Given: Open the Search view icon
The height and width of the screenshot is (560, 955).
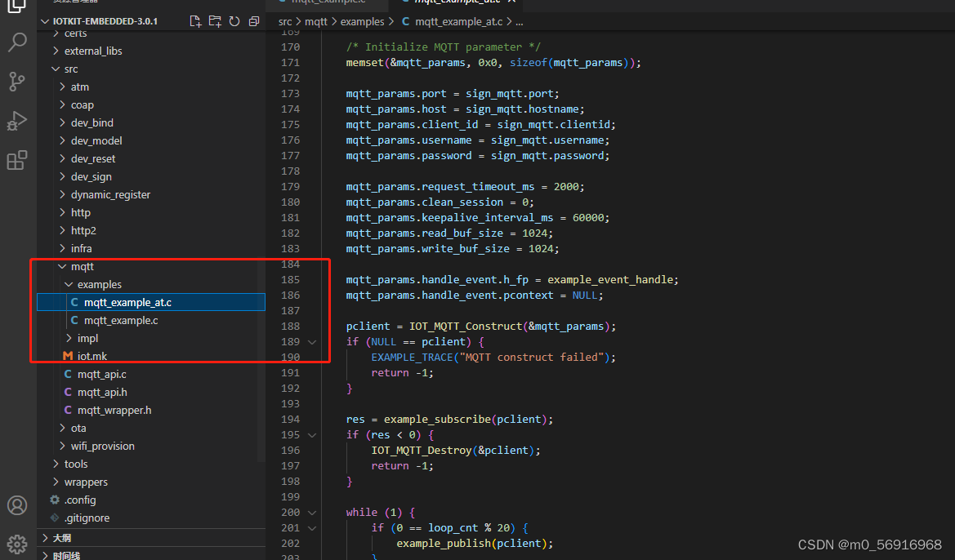Looking at the screenshot, I should pyautogui.click(x=18, y=42).
